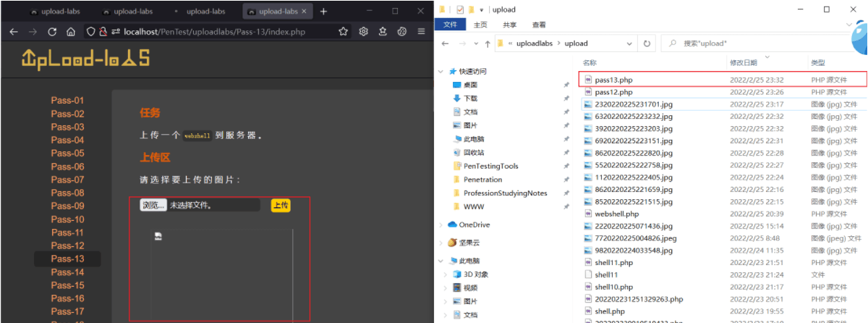Image resolution: width=868 pixels, height=323 pixels.
Task: Collapse the 快速访问 tree group
Action: pyautogui.click(x=441, y=72)
